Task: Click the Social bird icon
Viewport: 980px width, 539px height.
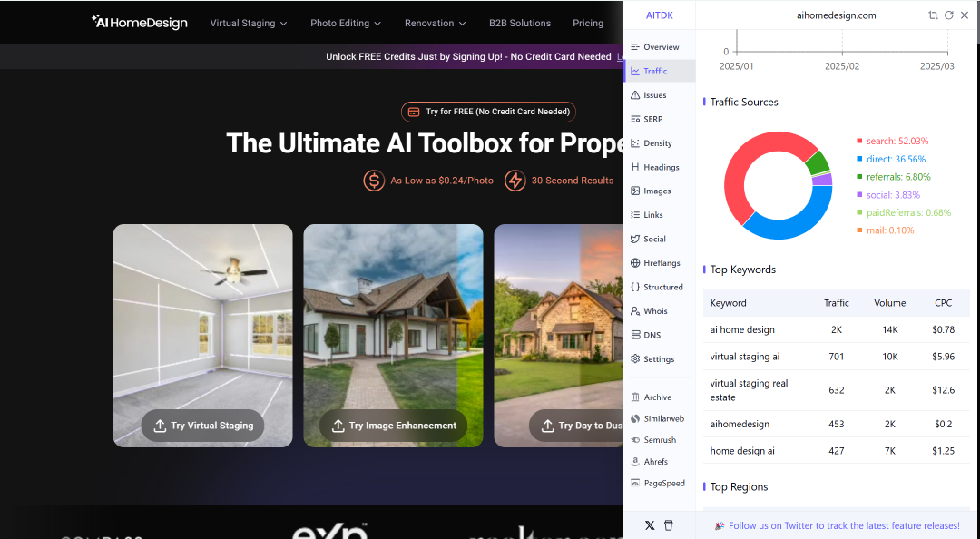Action: click(x=635, y=239)
